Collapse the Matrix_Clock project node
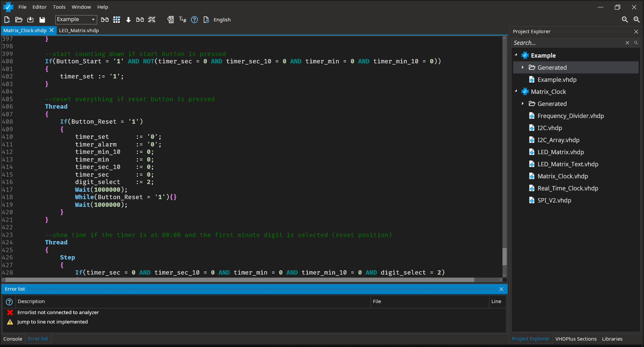 (516, 91)
